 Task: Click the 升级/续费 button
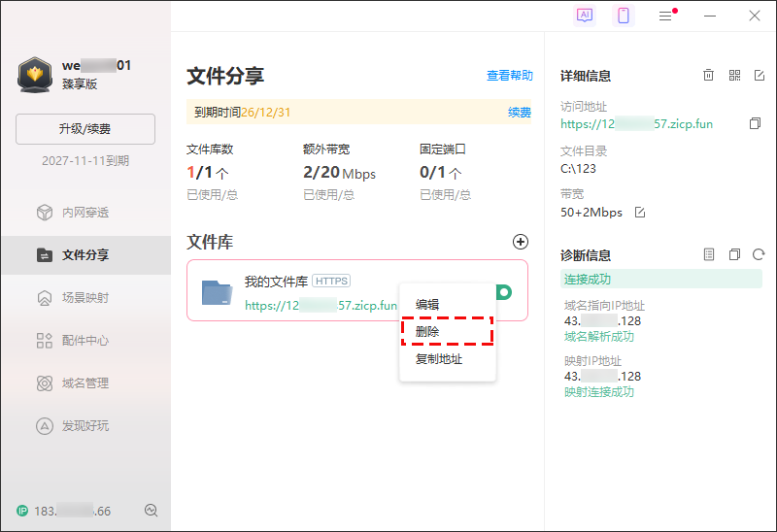85,129
